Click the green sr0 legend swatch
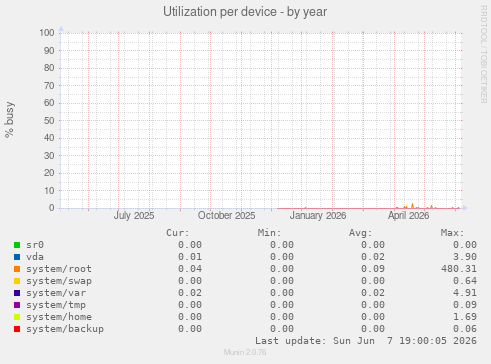 17,245
